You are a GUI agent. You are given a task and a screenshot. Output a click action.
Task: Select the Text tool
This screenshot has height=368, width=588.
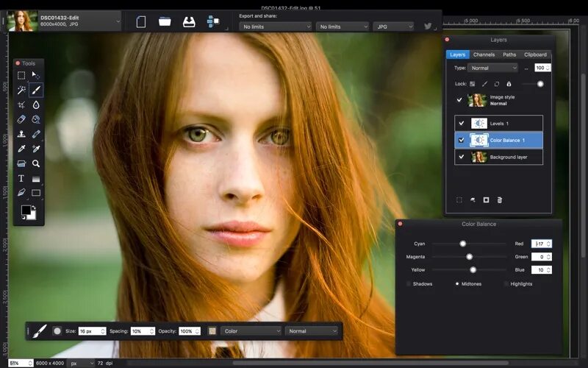click(x=21, y=178)
